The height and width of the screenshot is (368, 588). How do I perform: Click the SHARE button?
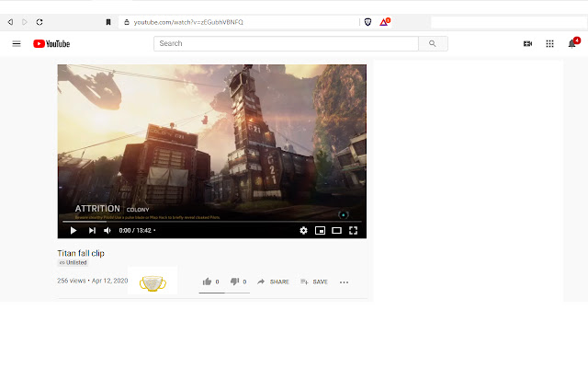273,282
